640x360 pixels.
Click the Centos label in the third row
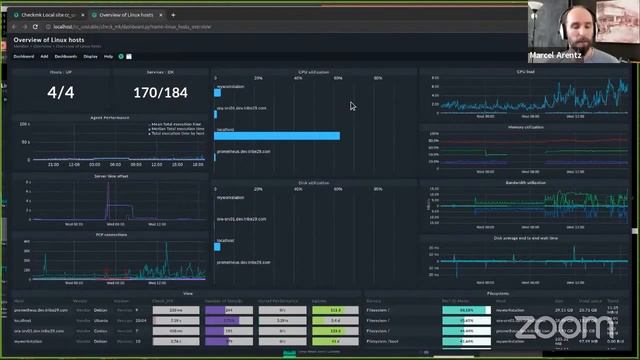pyautogui.click(x=101, y=331)
